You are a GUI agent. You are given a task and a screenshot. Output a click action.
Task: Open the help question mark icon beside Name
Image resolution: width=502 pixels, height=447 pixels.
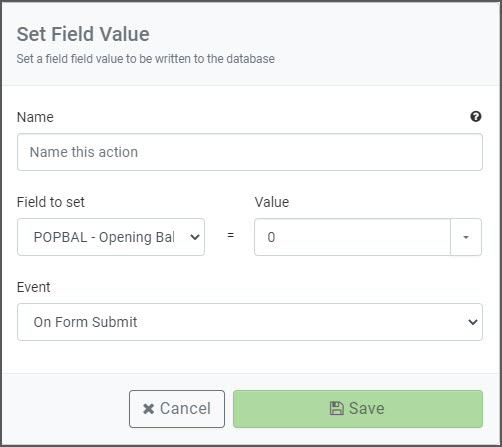[x=476, y=117]
